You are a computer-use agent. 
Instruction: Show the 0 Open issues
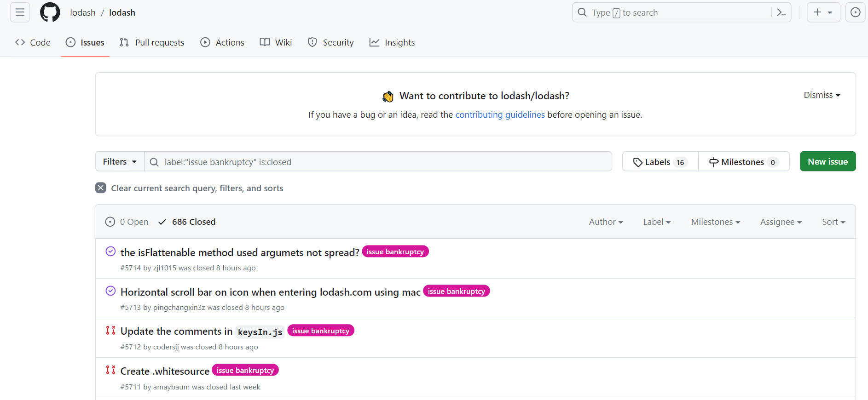(127, 222)
